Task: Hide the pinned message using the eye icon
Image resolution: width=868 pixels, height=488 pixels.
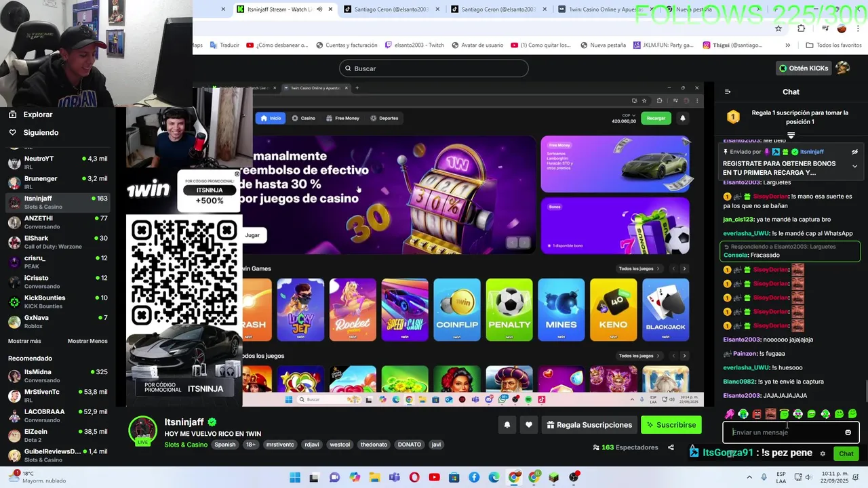Action: pos(854,152)
